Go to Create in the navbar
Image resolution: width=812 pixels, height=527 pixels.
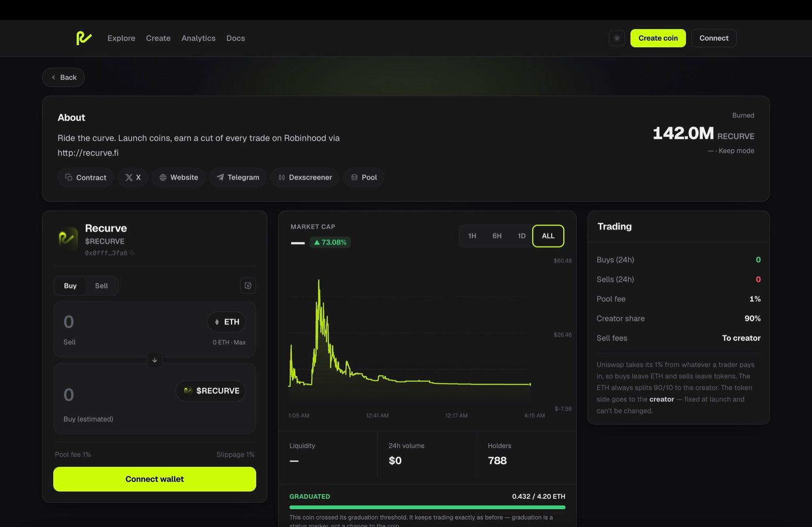point(158,38)
